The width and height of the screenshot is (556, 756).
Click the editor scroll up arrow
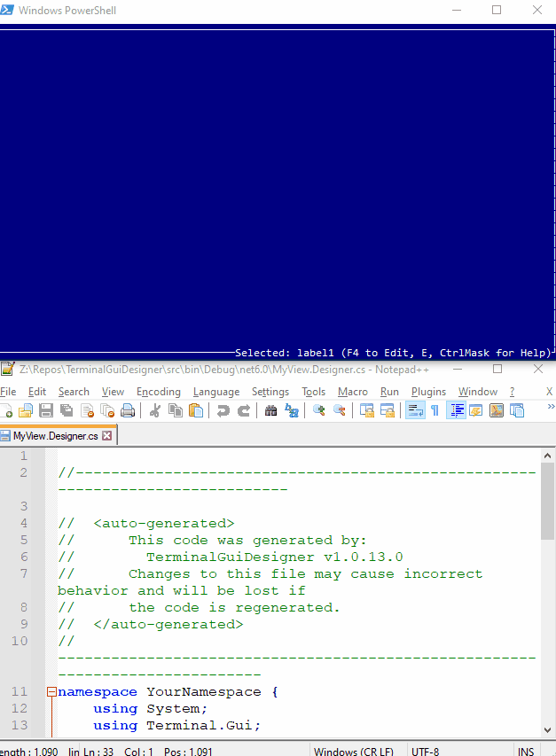[547, 456]
